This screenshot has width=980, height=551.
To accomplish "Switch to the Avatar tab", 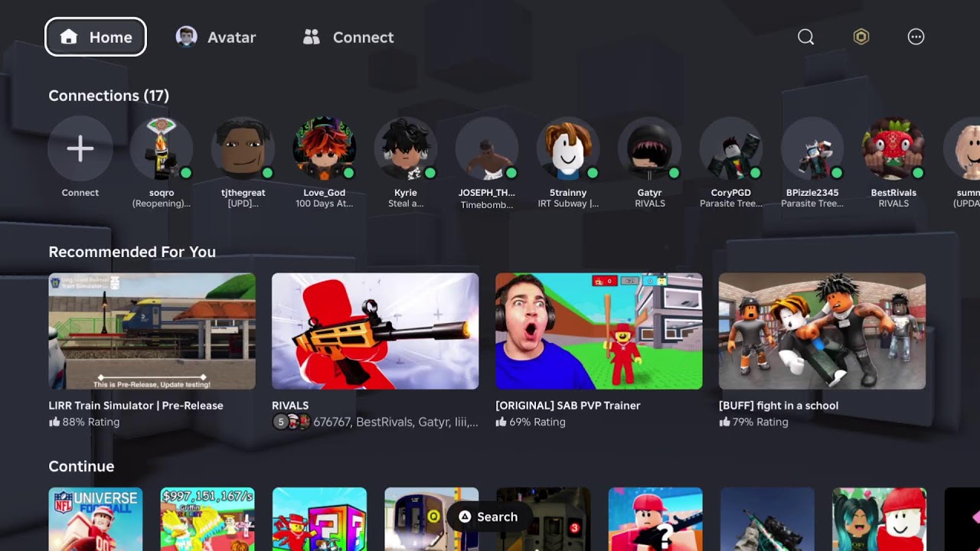I will pos(216,37).
